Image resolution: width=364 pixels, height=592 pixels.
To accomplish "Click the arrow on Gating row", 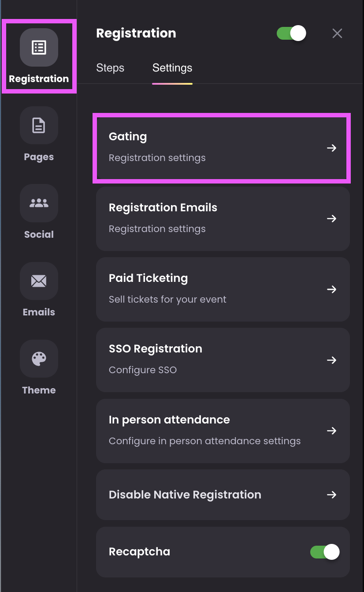I will [331, 148].
